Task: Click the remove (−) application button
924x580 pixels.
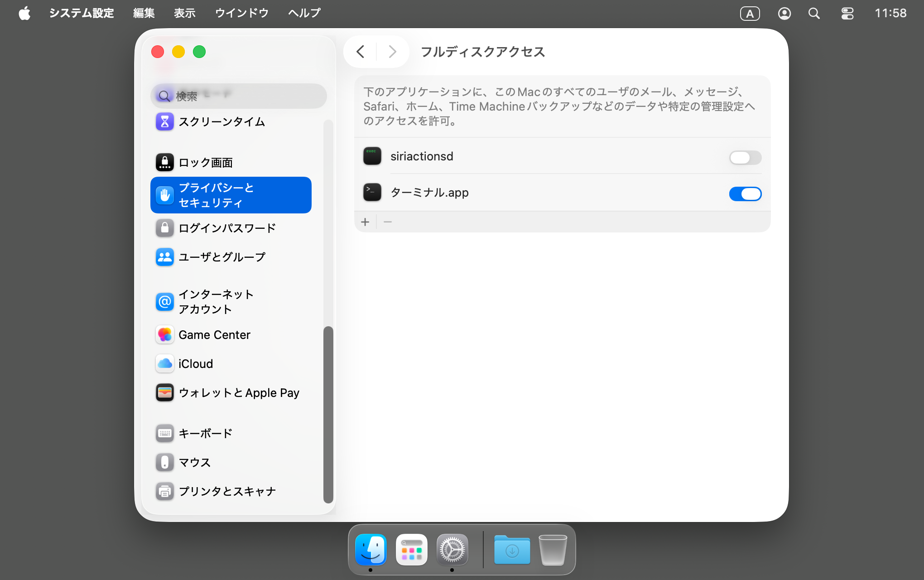Action: [388, 222]
